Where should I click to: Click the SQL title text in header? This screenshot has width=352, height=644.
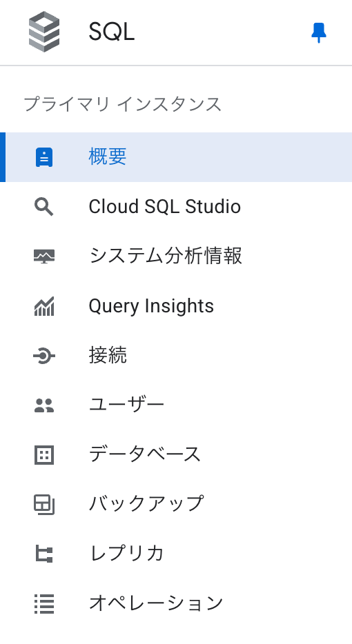[111, 32]
